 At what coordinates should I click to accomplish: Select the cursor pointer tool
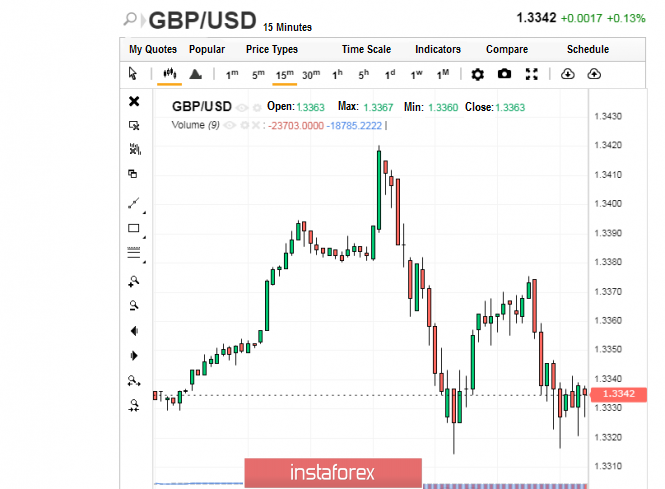(x=133, y=74)
